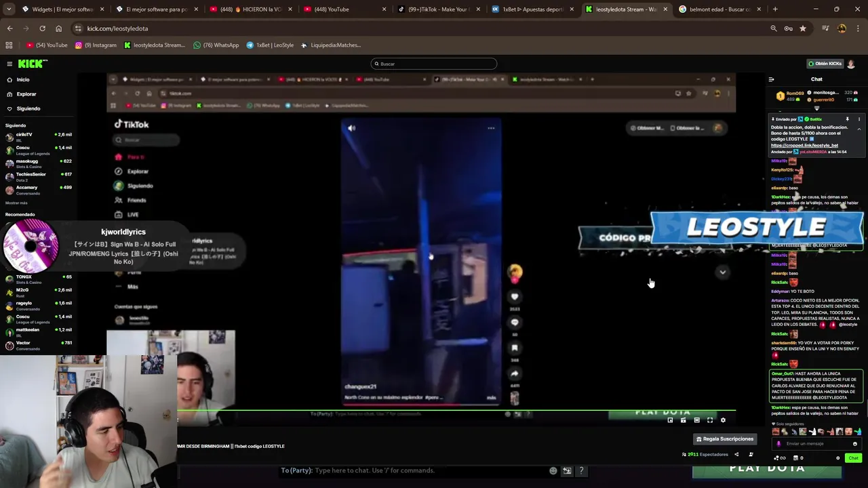
Task: Open the cropped.link/leostyle_bet link
Action: tap(804, 145)
